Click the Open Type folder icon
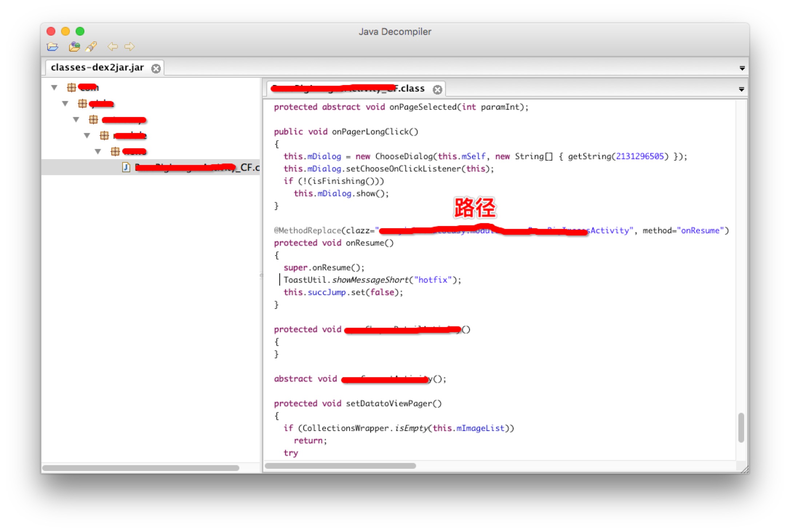The height and width of the screenshot is (532, 790). tap(74, 47)
